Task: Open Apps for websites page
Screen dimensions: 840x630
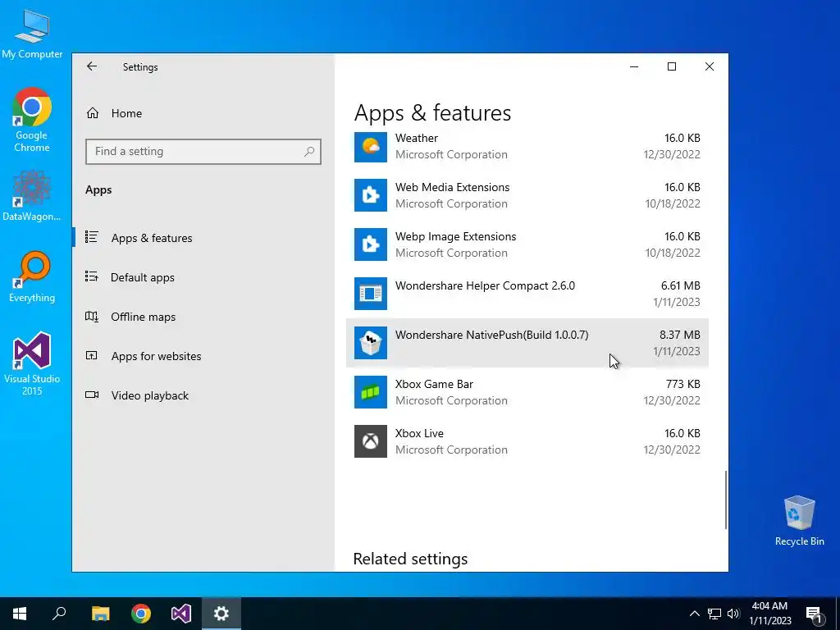Action: (x=203, y=356)
